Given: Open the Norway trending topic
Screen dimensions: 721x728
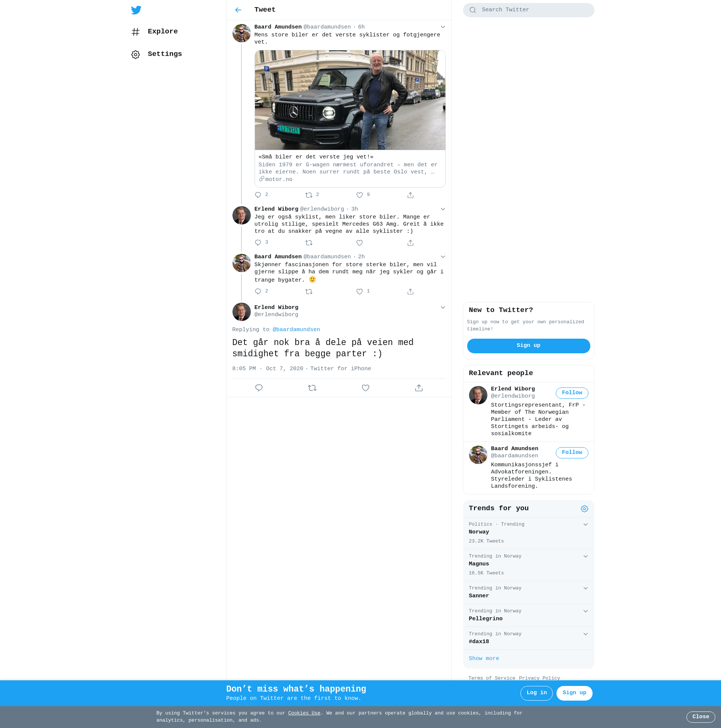Looking at the screenshot, I should tap(528, 533).
